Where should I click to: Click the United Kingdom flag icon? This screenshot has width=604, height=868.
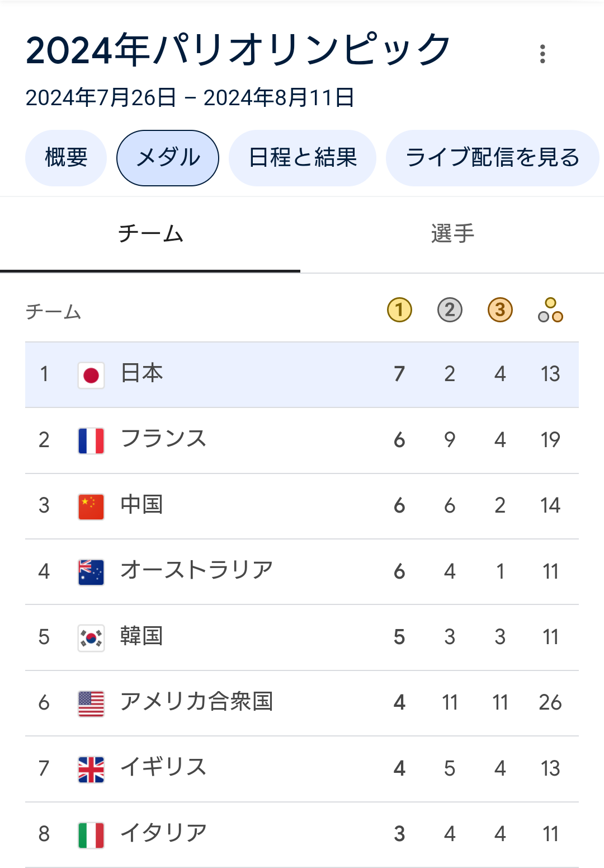91,769
